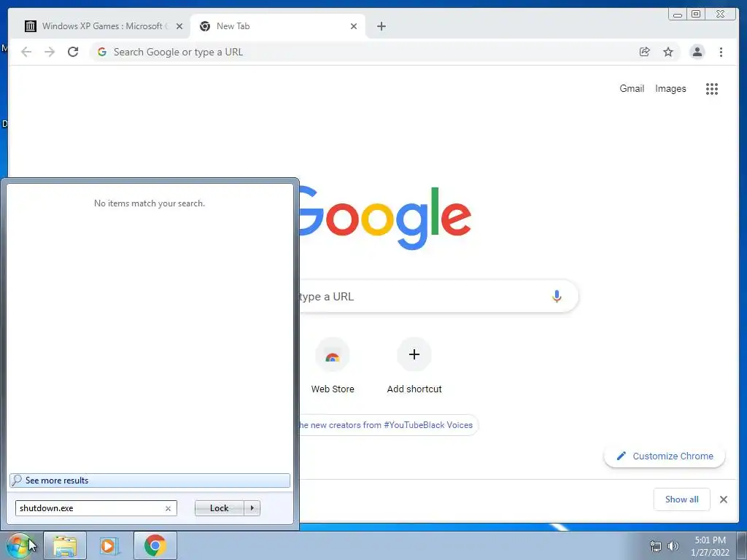Screen dimensions: 747x560
Task: Restore down the Chrome window
Action: [x=696, y=15]
